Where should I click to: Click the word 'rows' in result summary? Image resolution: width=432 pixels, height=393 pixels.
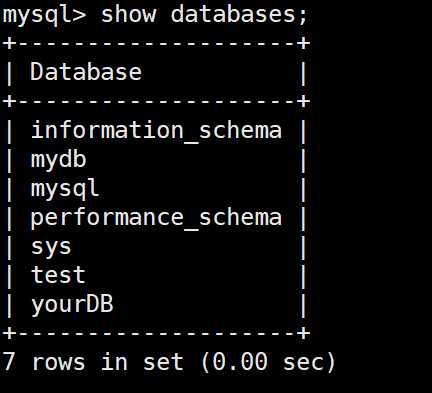coord(58,363)
